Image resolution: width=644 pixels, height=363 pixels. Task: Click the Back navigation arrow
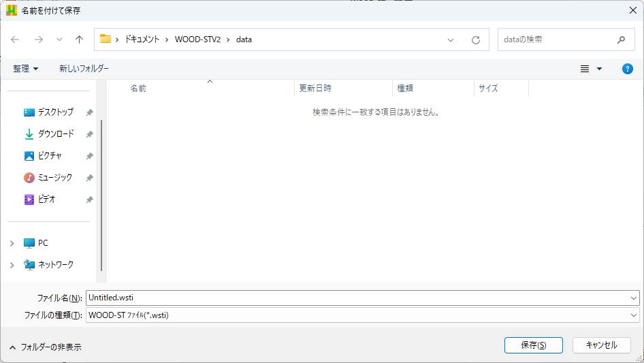[15, 40]
